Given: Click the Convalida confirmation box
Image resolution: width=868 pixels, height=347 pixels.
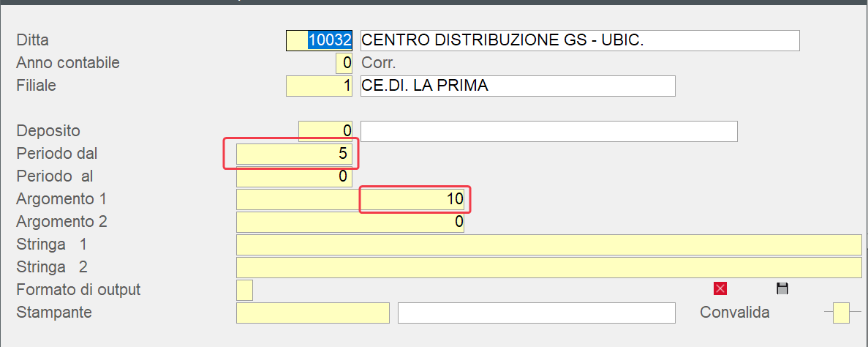Looking at the screenshot, I should (841, 313).
